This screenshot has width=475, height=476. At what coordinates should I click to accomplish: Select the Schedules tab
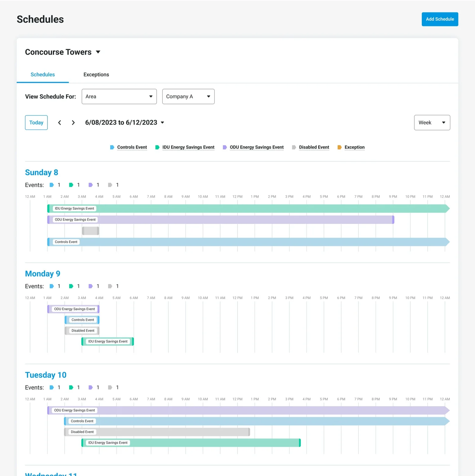pos(43,74)
